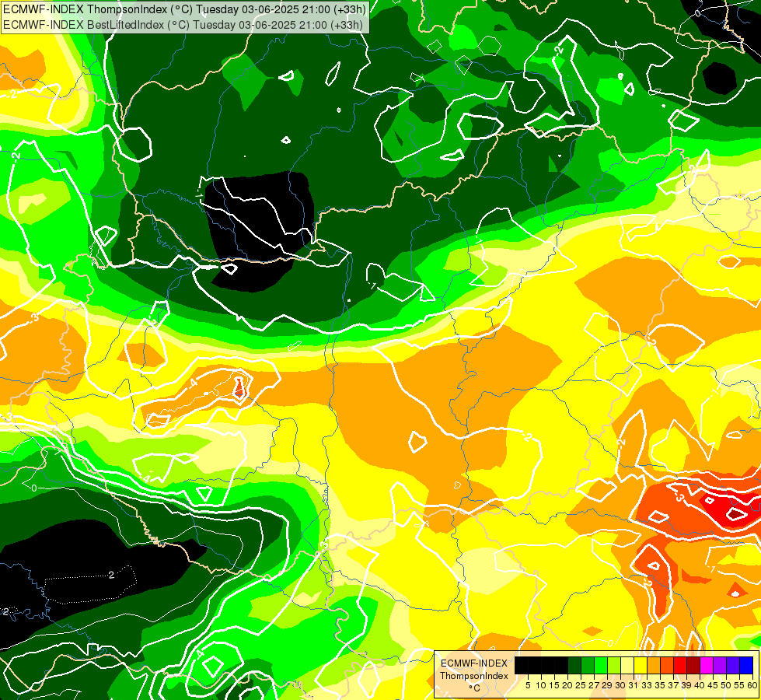761x700 pixels.
Task: Select the dark orange 35-37 legend swatch
Action: coord(667,665)
